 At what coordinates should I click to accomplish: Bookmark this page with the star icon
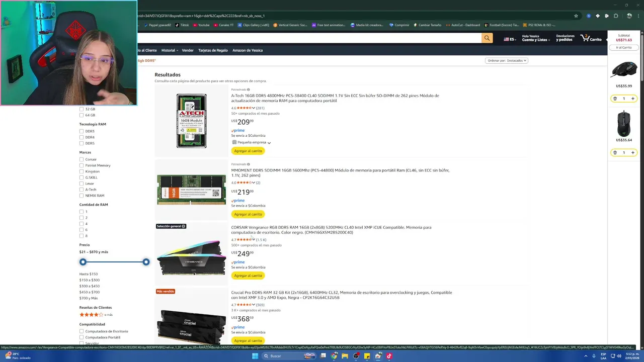click(576, 16)
